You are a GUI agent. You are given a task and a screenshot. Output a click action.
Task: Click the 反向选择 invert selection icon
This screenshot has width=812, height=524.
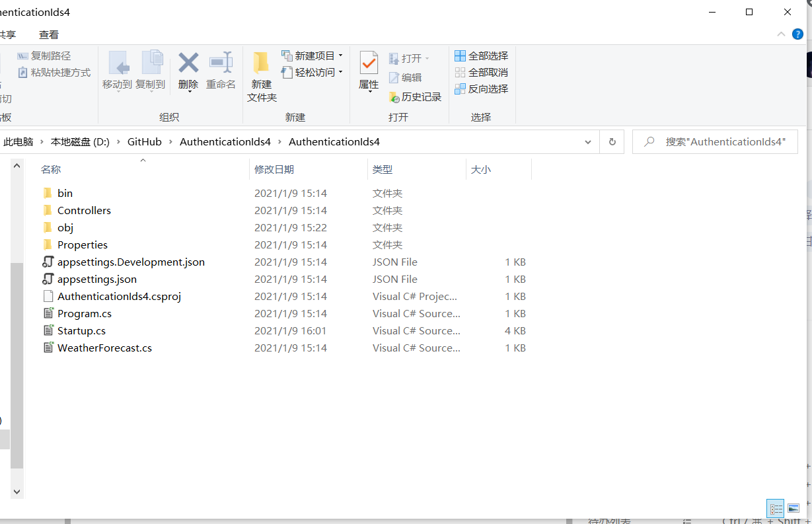tap(460, 89)
